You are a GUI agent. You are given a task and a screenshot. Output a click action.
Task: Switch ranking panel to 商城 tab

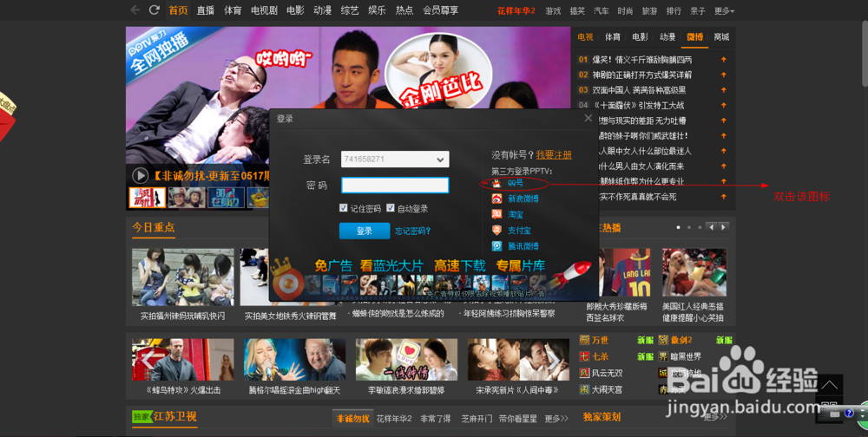click(x=721, y=37)
